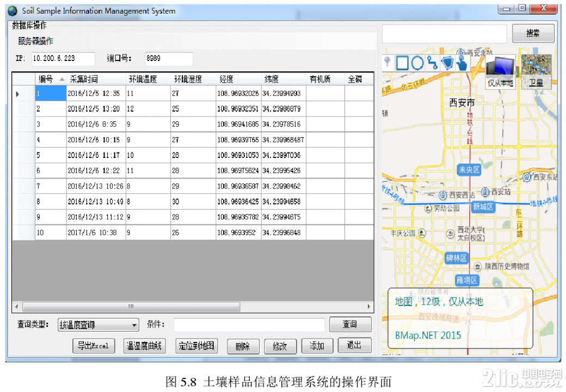This screenshot has height=392, width=566.
Task: Click the 端口号 port input field
Action: point(169,58)
